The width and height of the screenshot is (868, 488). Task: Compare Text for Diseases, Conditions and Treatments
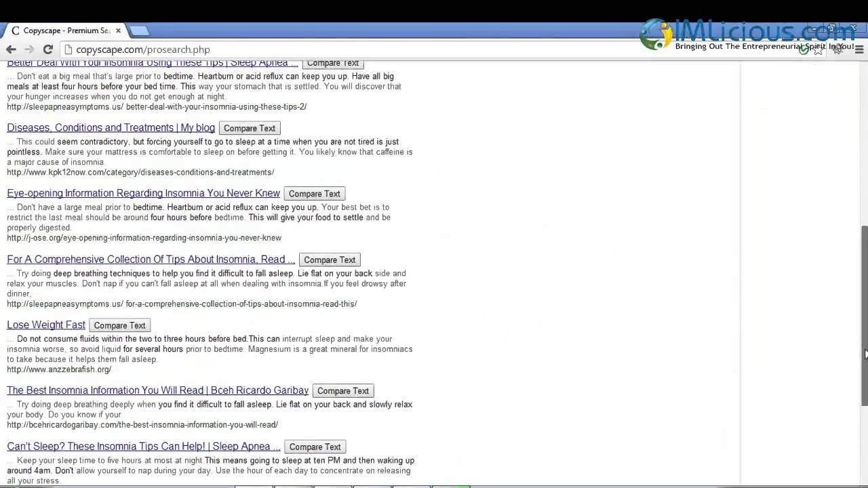point(250,128)
